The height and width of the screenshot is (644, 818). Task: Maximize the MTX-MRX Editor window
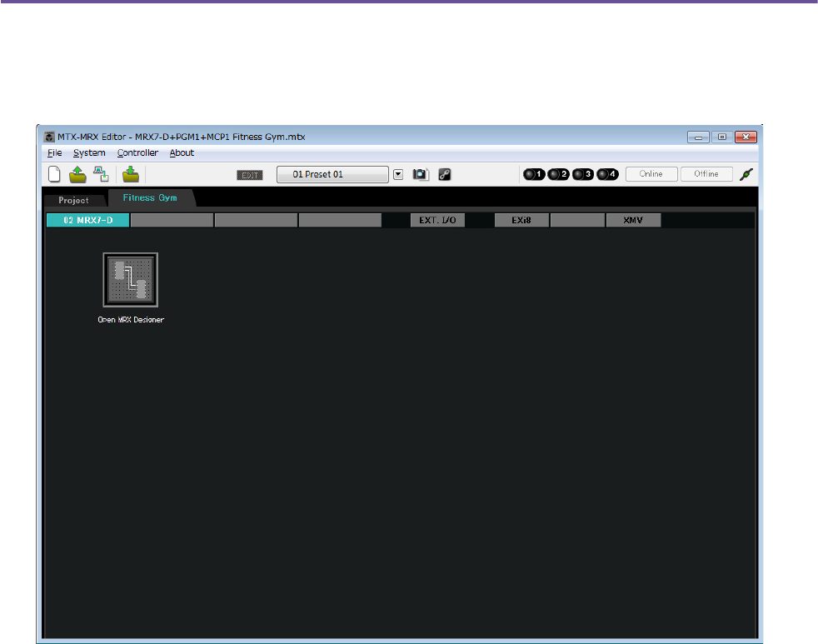click(722, 137)
